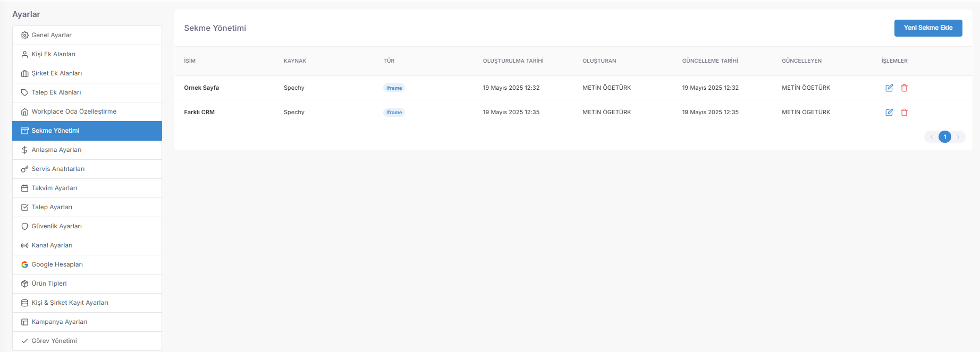Open Workplace Oda Özelleştirme section
Viewport: 980px width, 352px height.
(87, 112)
